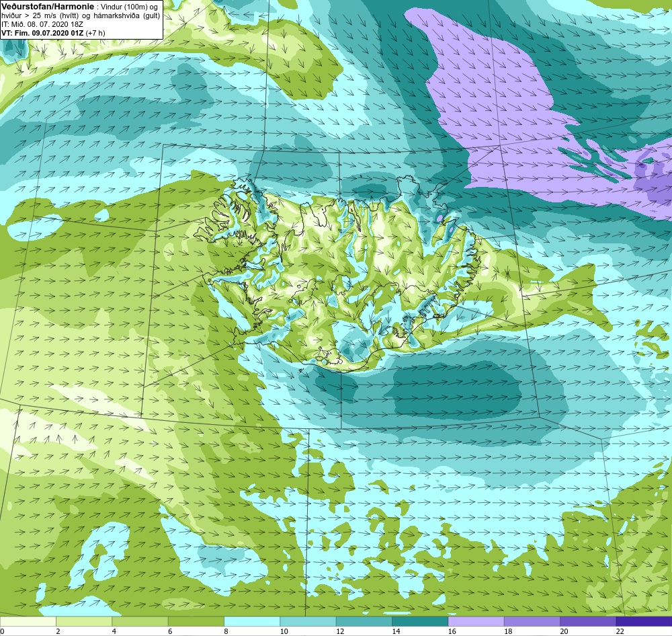Viewport: 672px width, 636px height.
Task: Click legend scale label '14'
Action: point(396,631)
